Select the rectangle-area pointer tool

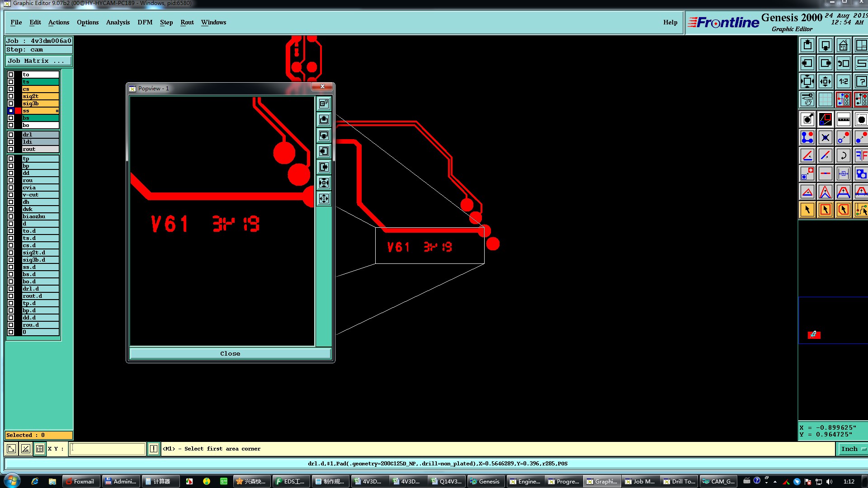(x=826, y=210)
